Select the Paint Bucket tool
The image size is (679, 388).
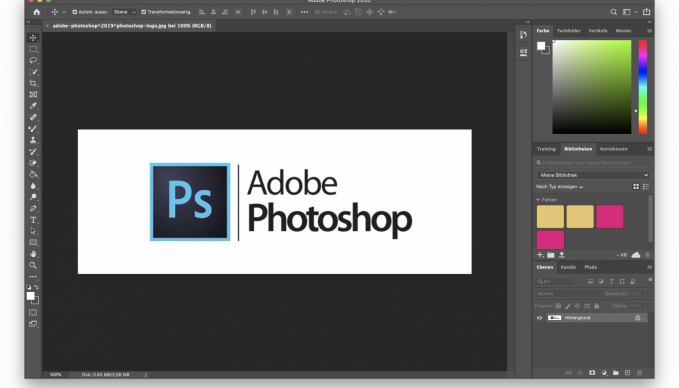click(x=33, y=174)
